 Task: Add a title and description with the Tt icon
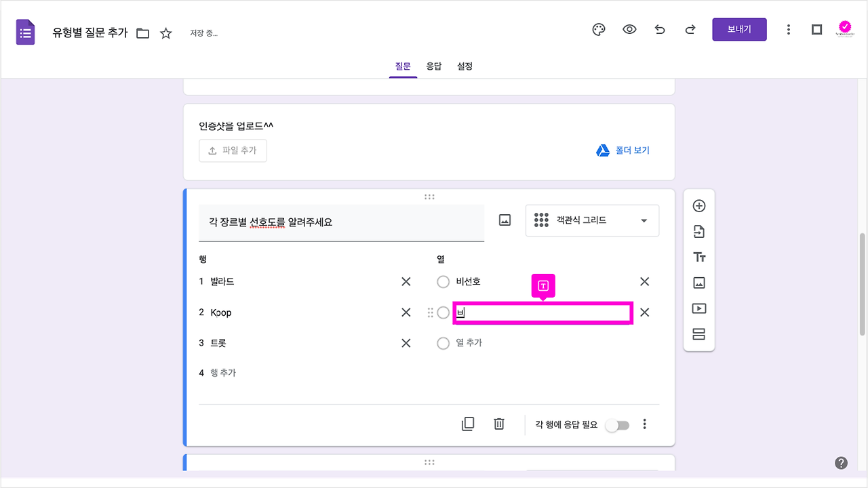pyautogui.click(x=699, y=257)
